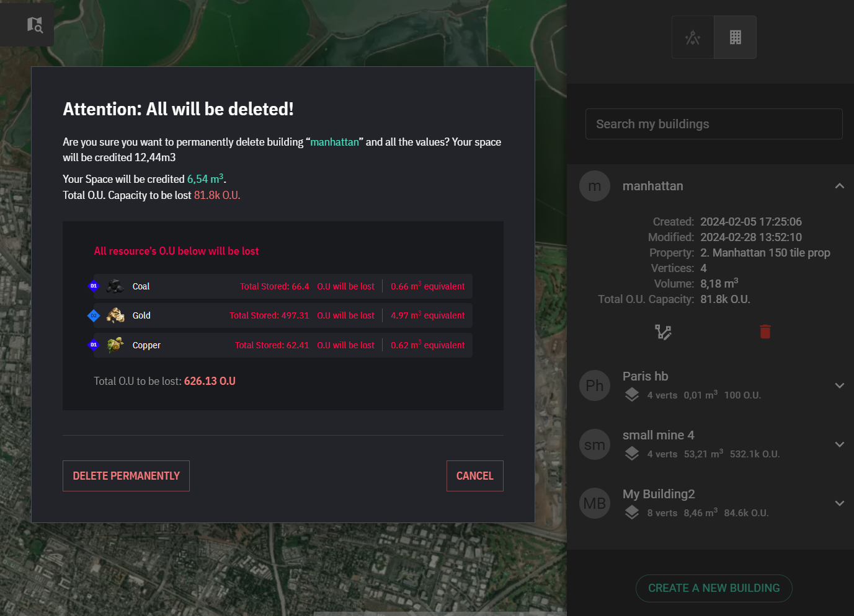
Task: Expand the Paris hb building
Action: [839, 385]
